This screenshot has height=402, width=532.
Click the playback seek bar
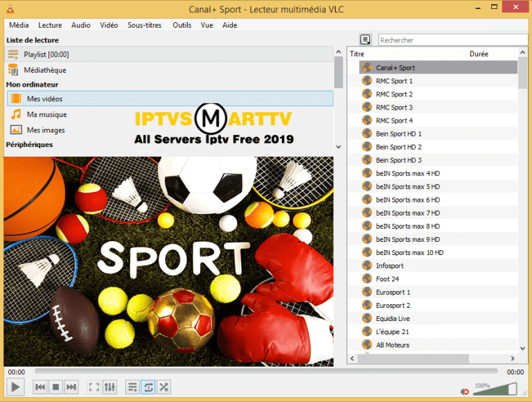coord(266,372)
